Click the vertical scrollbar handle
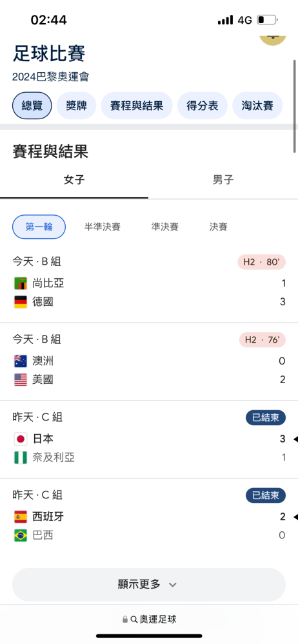 [x=295, y=106]
